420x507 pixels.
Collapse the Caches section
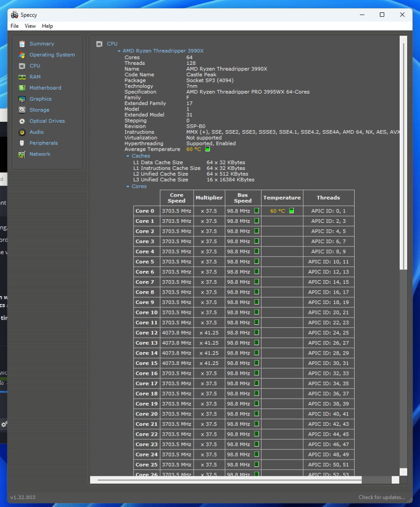(x=128, y=156)
